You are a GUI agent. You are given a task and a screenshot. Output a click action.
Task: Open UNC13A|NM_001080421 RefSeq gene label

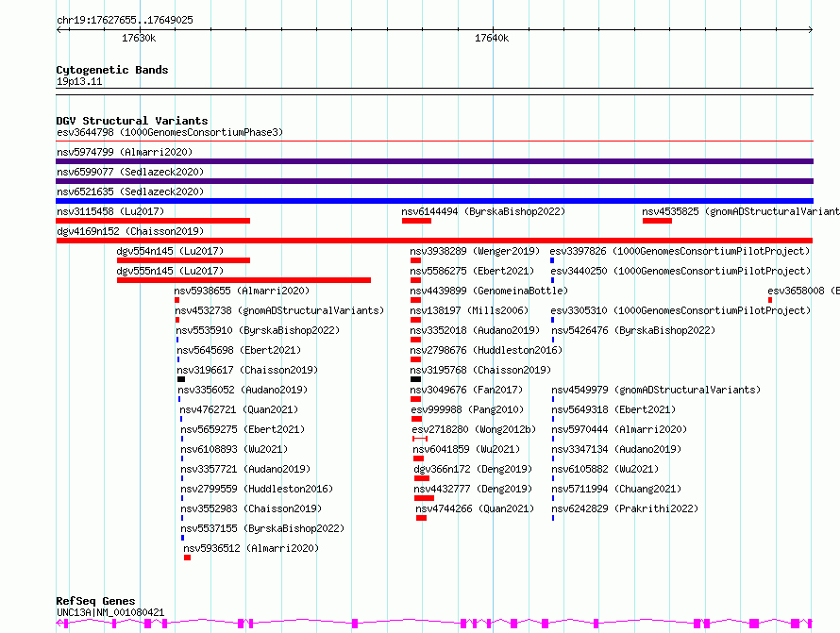pyautogui.click(x=110, y=612)
